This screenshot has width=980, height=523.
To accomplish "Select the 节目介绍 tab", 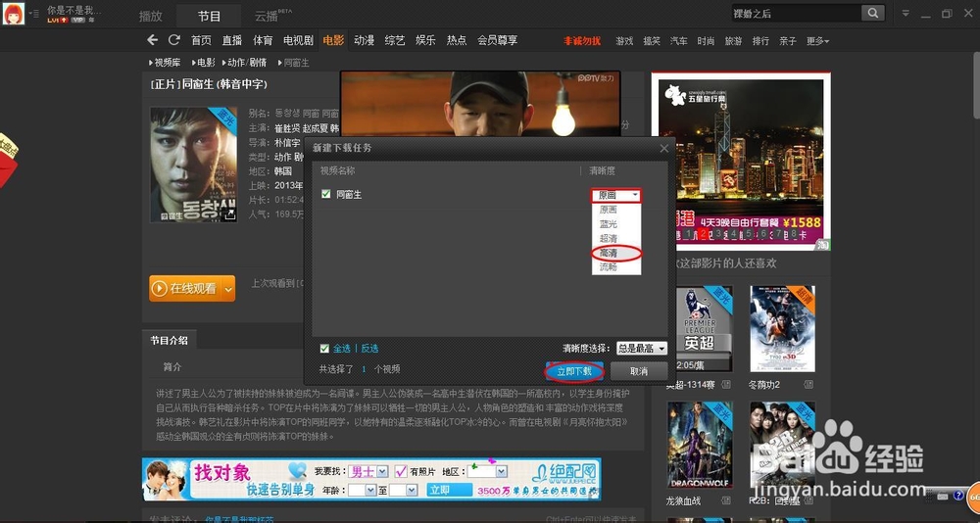I will tap(169, 341).
